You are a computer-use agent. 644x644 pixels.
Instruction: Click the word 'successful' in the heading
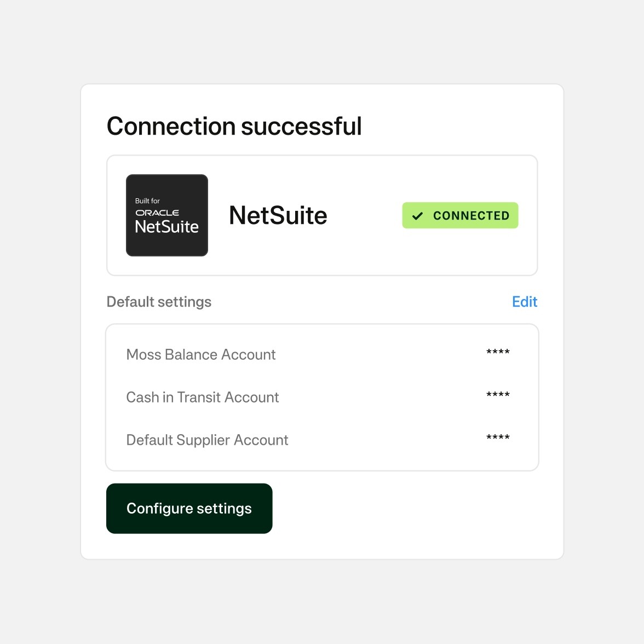[301, 127]
